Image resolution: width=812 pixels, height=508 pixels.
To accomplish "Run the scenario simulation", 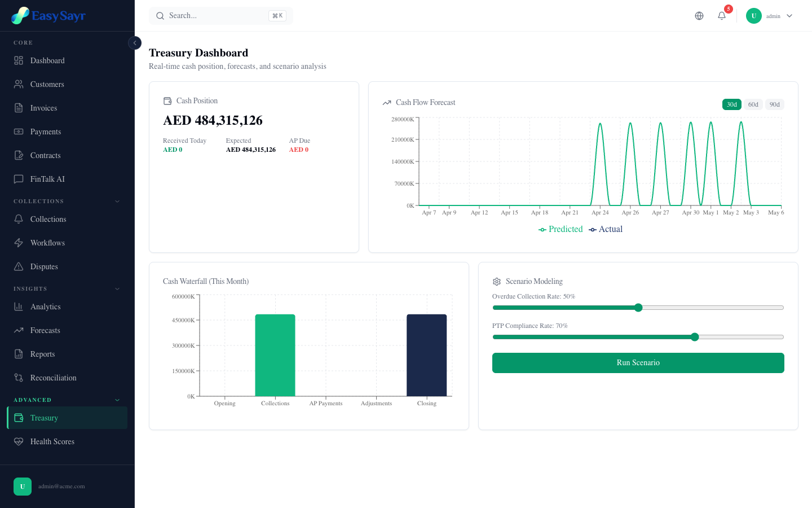I will pos(638,363).
